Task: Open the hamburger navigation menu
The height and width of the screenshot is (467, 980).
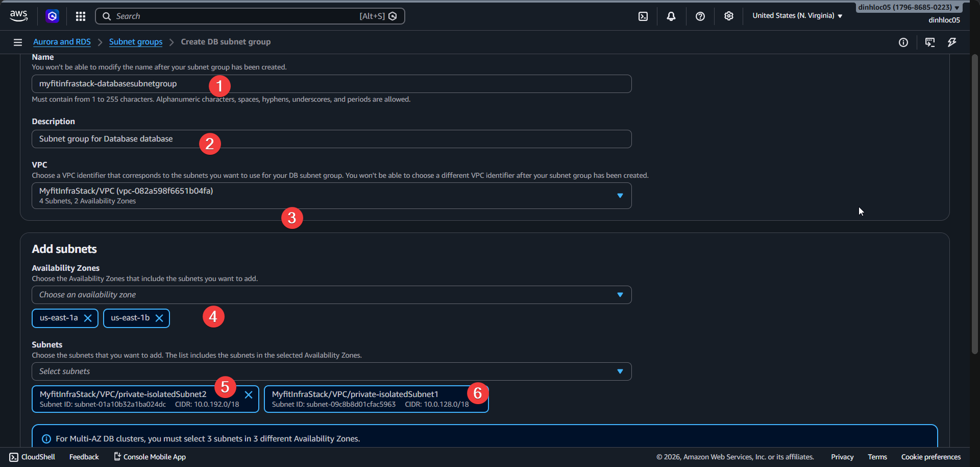Action: pos(17,42)
